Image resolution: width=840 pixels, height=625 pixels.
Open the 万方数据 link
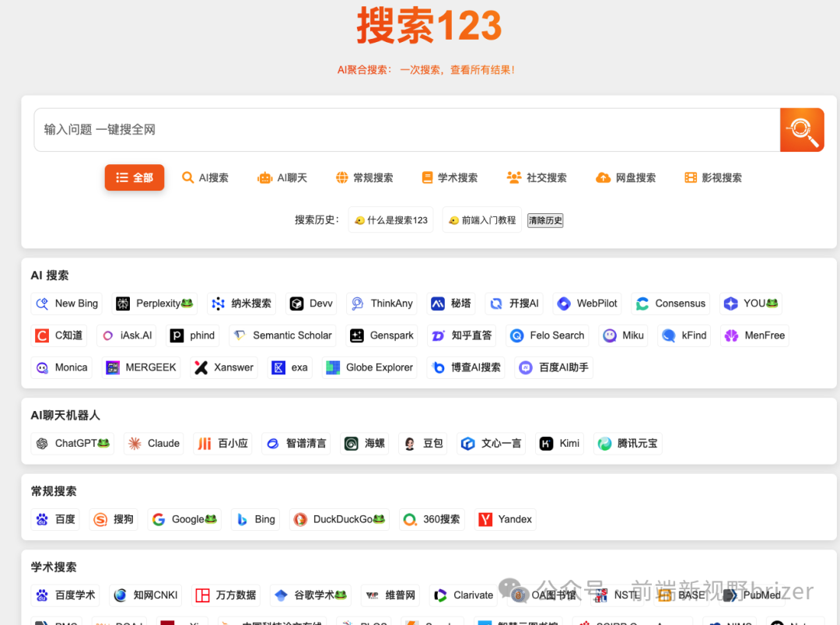(x=226, y=595)
